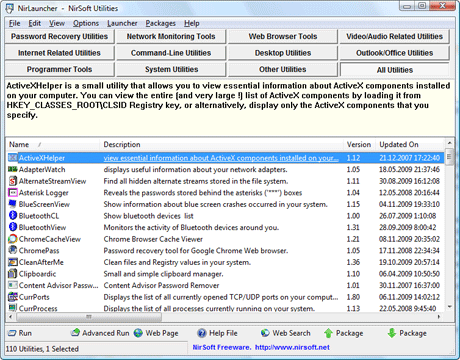Click the Content Advisor Password Remover icon
The image size is (460, 360).
click(13, 285)
